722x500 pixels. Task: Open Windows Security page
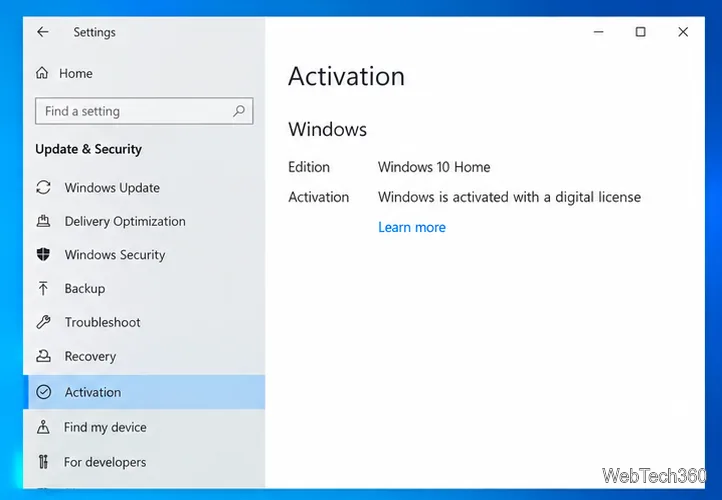[x=144, y=255]
